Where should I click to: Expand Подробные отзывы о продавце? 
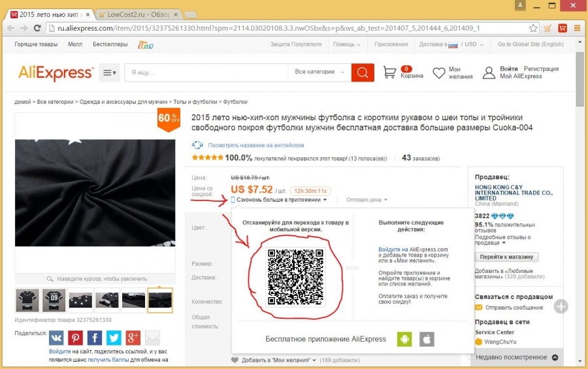(503, 240)
